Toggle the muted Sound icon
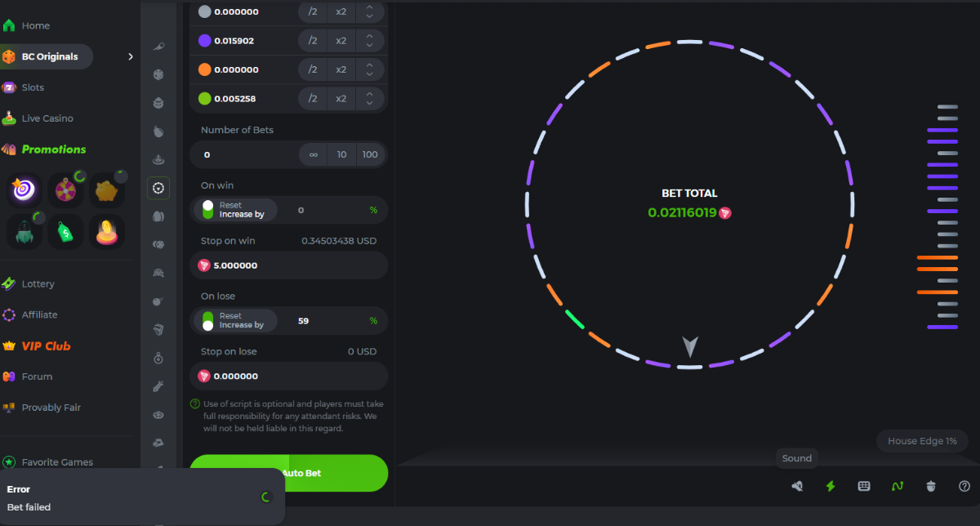 click(797, 486)
